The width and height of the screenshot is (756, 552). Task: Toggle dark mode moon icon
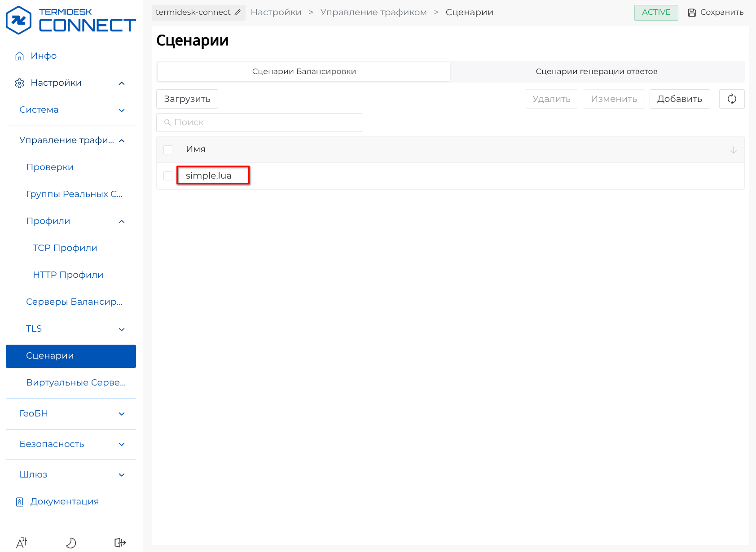click(71, 543)
